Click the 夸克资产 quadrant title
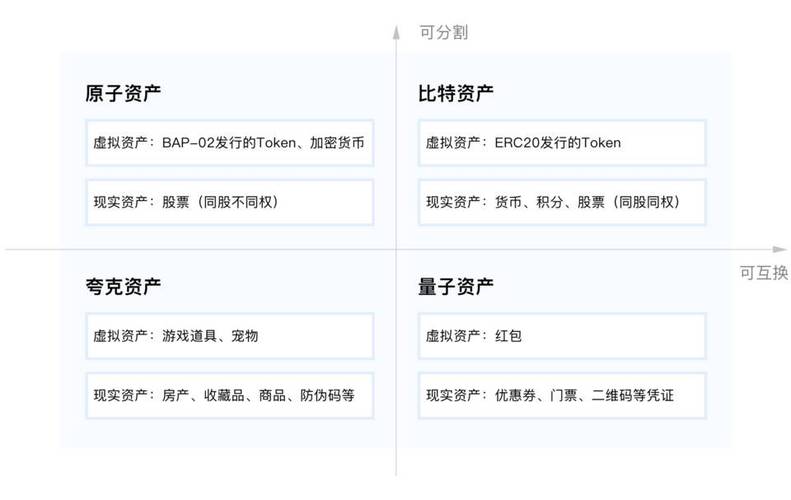791x500 pixels. coord(123,287)
